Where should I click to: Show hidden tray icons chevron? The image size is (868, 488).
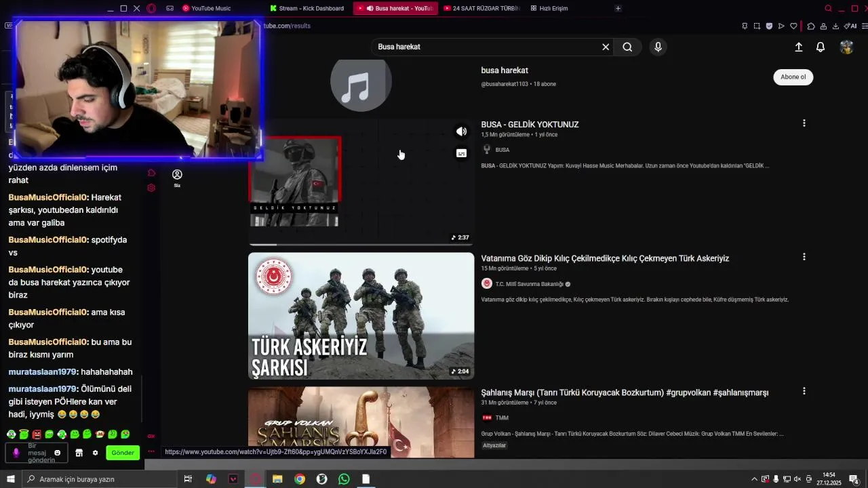(754, 479)
